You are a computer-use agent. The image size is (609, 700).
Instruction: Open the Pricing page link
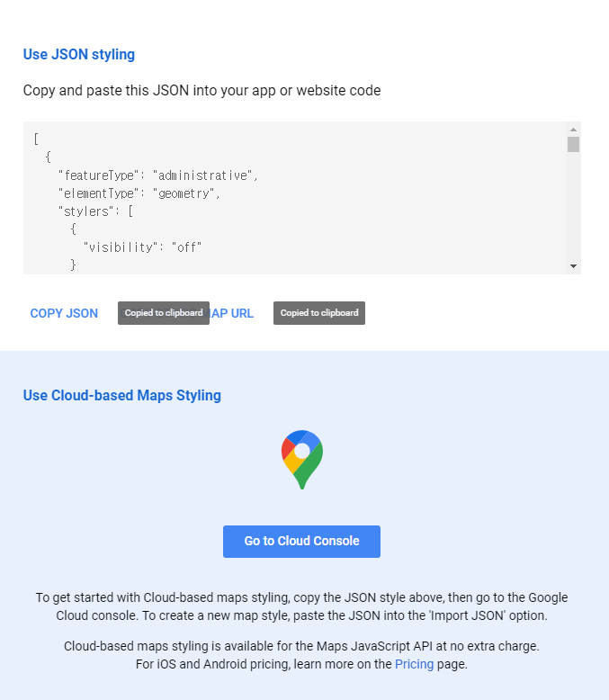(x=414, y=664)
